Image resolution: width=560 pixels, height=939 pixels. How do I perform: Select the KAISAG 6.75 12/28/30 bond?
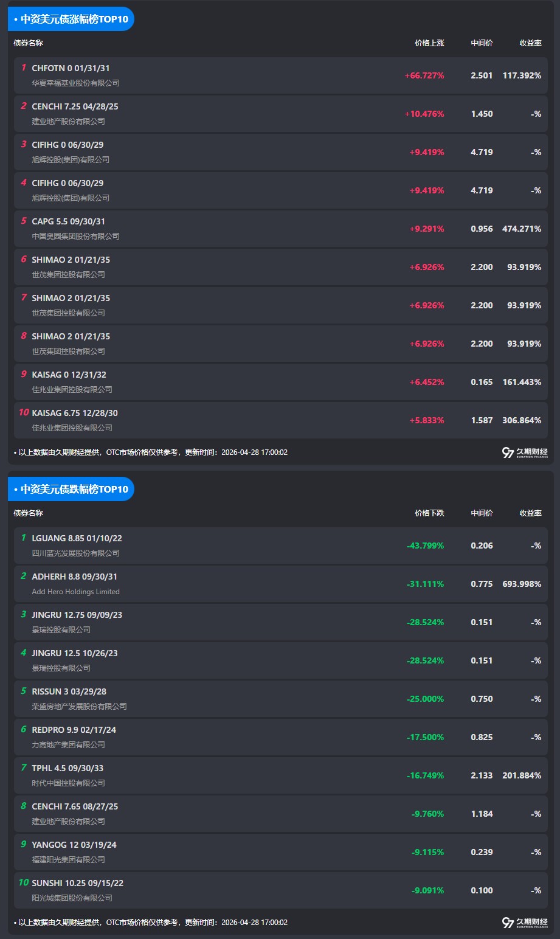click(75, 413)
